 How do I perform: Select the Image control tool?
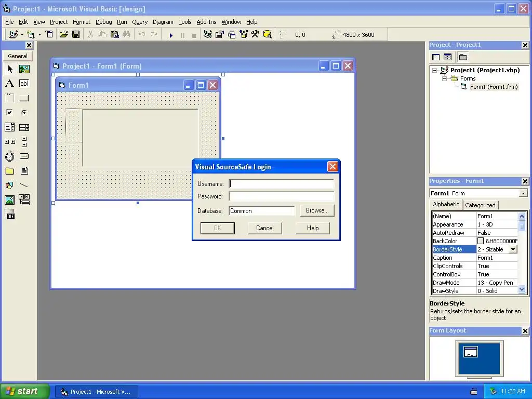[10, 200]
